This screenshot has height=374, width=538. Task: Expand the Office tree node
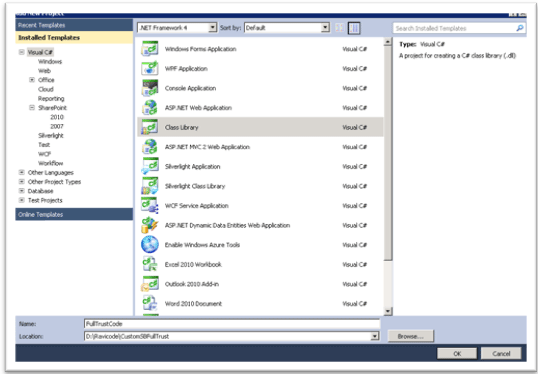(32, 80)
